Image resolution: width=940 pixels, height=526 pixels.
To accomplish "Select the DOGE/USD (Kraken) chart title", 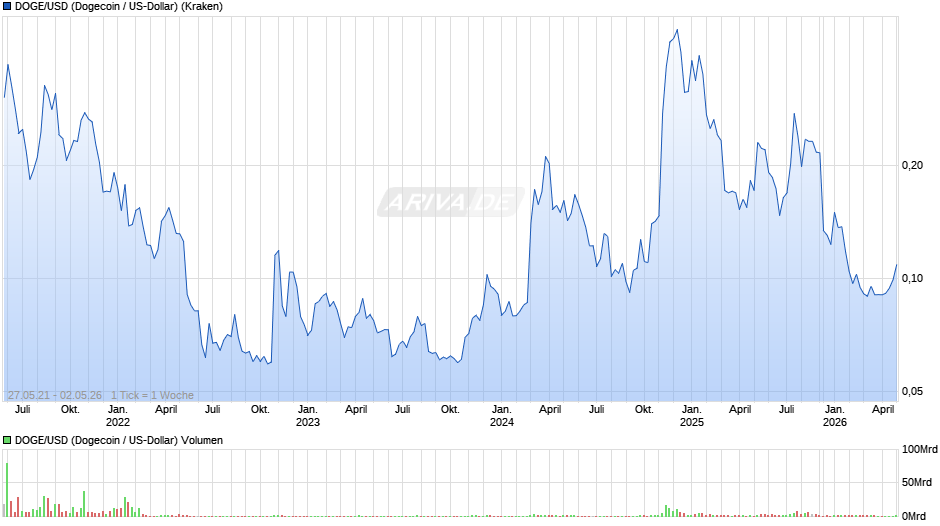I will [119, 7].
